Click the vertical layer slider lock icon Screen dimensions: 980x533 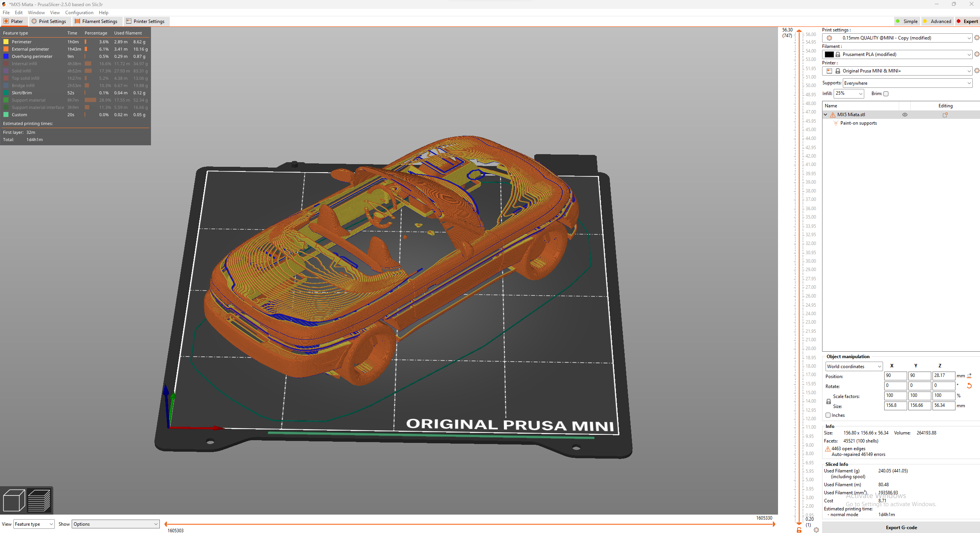click(799, 530)
